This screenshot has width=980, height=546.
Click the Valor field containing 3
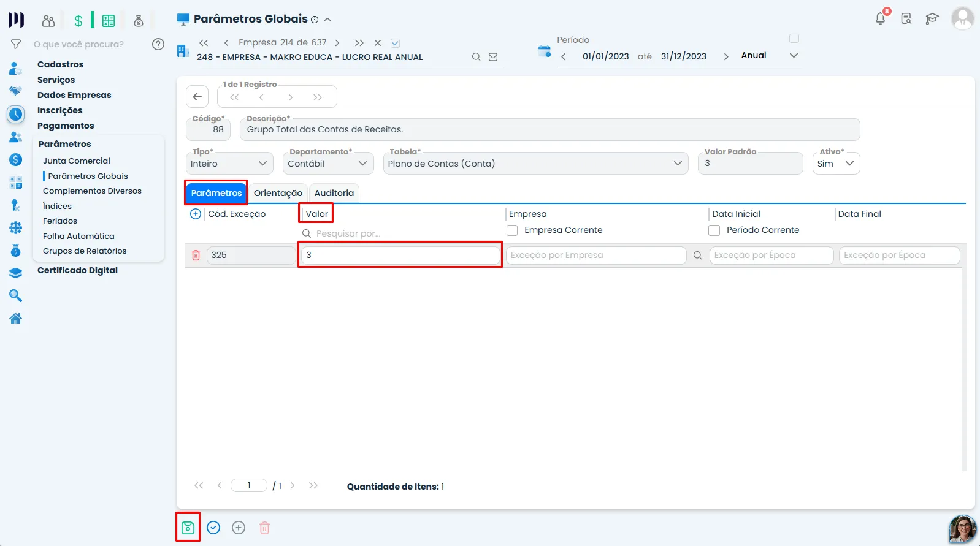pyautogui.click(x=400, y=255)
